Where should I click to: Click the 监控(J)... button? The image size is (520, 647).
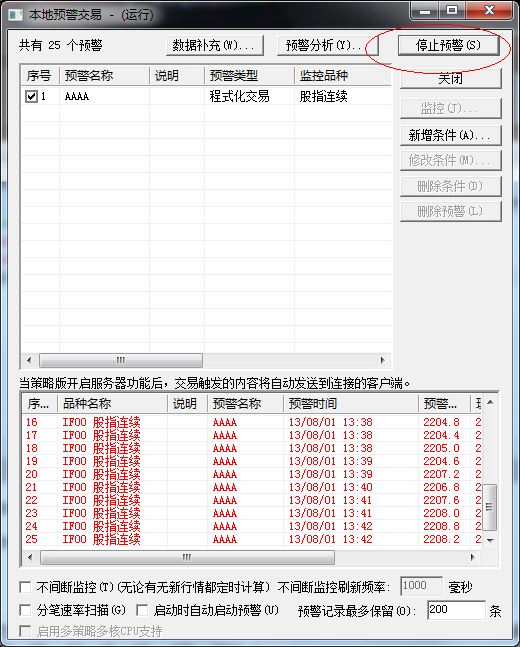coord(451,109)
